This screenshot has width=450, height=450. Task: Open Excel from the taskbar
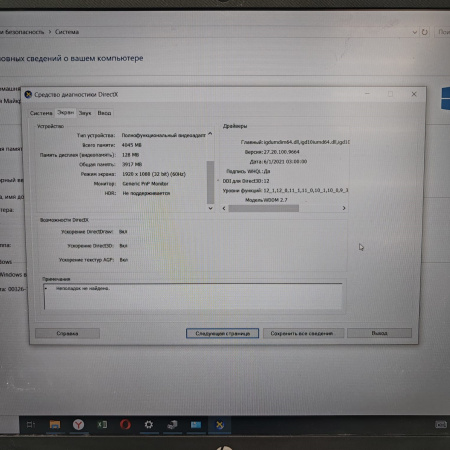(102, 424)
